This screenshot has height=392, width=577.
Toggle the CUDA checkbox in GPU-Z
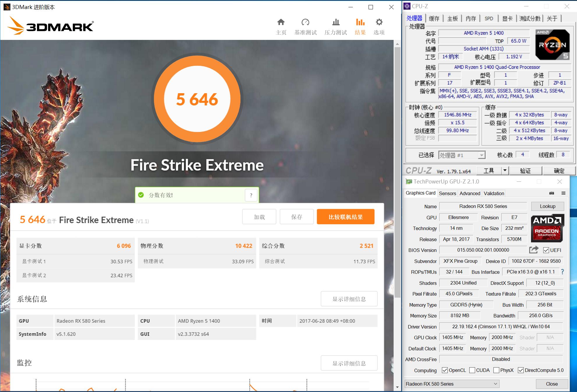[x=472, y=370]
